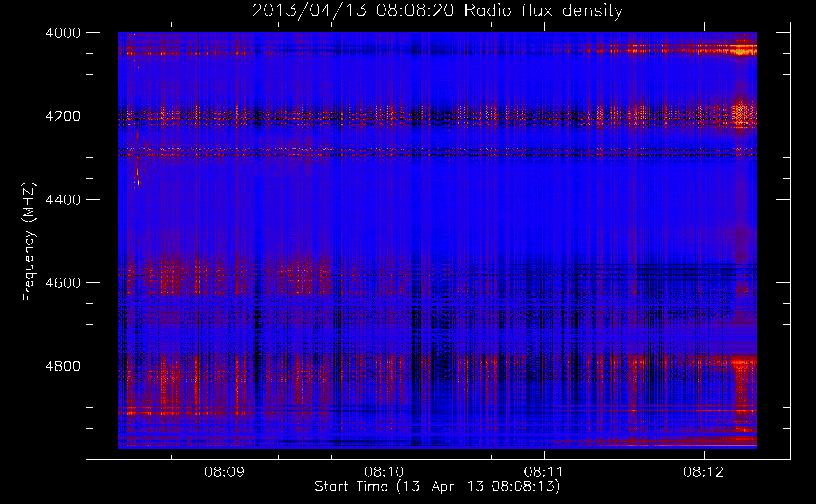Click the bright yellow emission near 4050 MHz at 08:12

740,50
